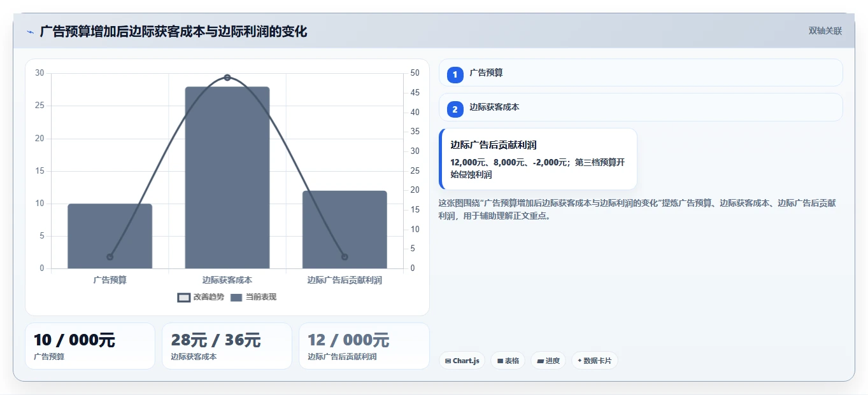Open the 边际获客成本 list row
Screen dimensions: 868x395
641,107
